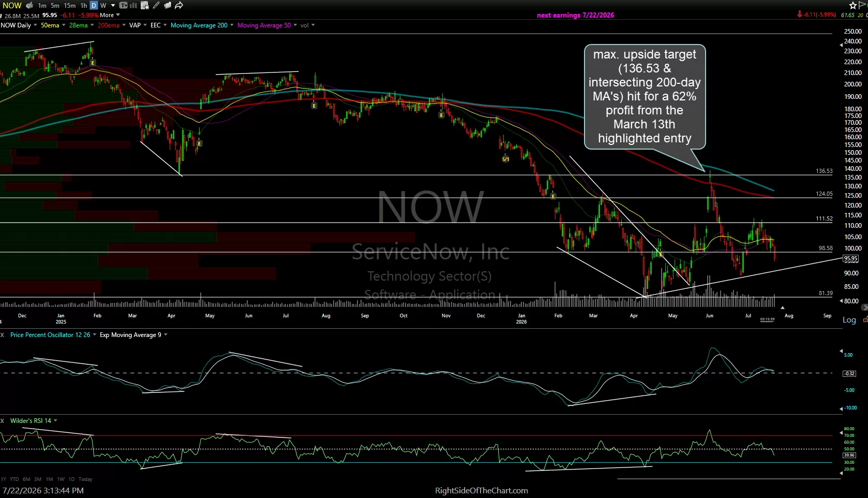Click the icon beside the Log label
The width and height of the screenshot is (868, 498).
(865, 320)
